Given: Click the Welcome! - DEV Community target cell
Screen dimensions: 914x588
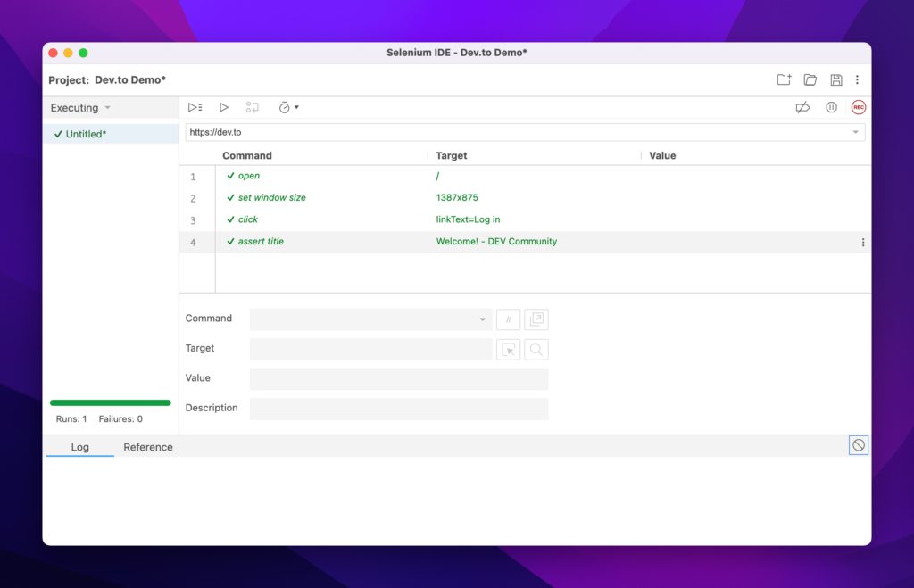Looking at the screenshot, I should click(x=496, y=241).
